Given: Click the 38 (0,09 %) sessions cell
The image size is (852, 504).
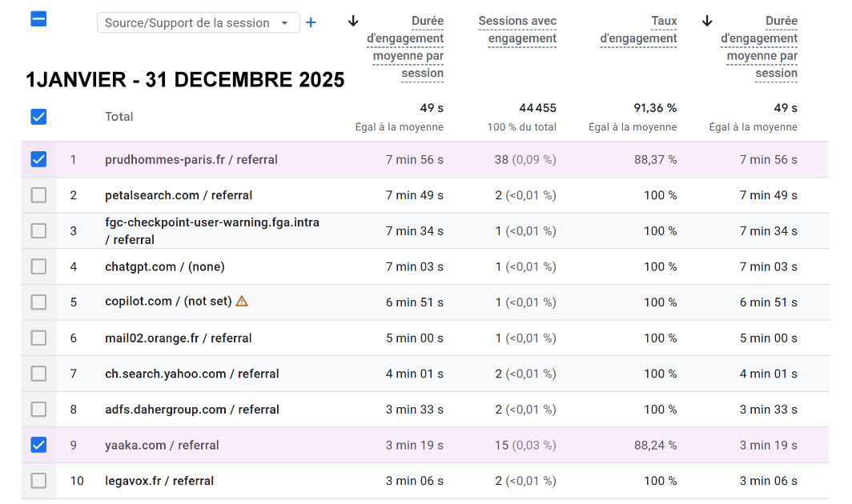Looking at the screenshot, I should pos(525,160).
